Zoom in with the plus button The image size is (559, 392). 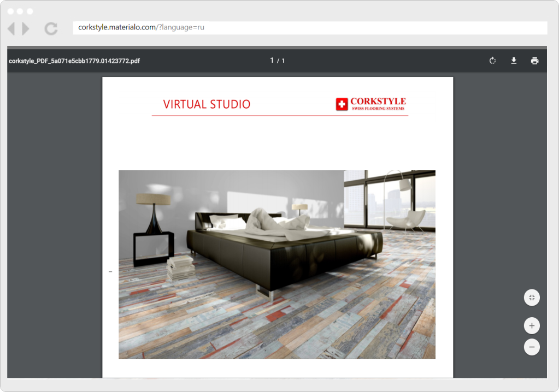coord(532,326)
